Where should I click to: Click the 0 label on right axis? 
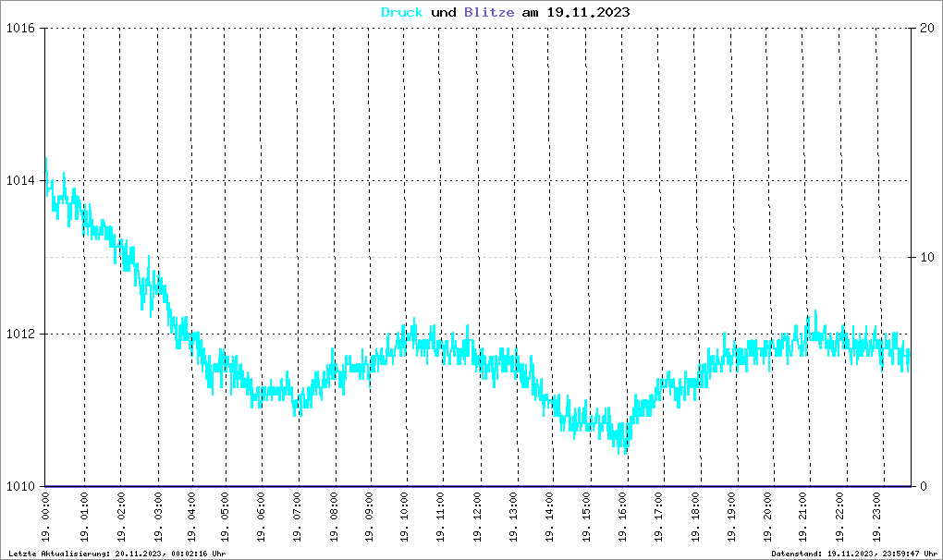click(x=924, y=487)
